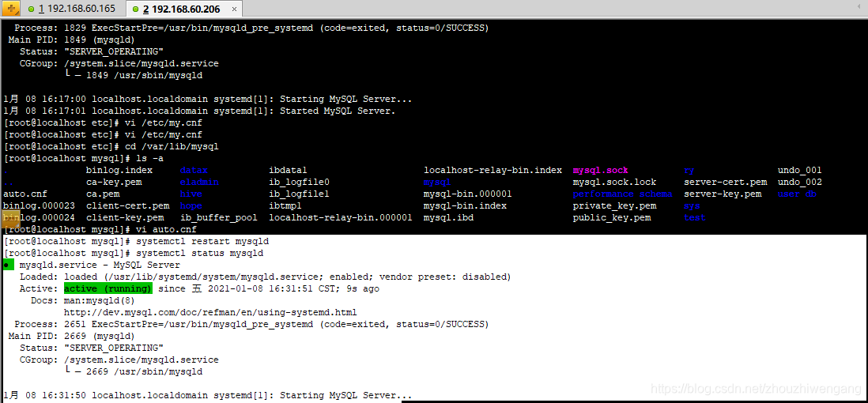Click the '1849 /usr/sbin/mysqld' CGroup entry

click(x=144, y=75)
